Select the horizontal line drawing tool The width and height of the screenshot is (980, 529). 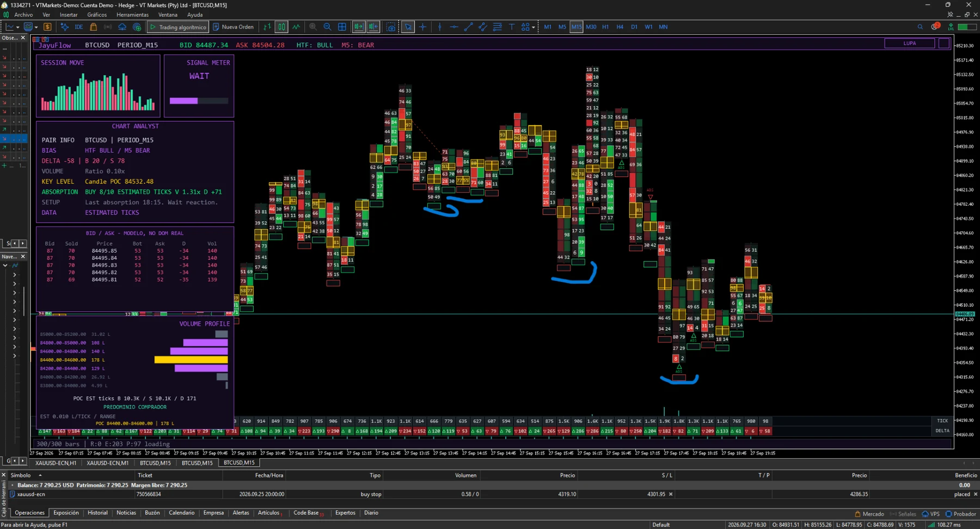[454, 27]
